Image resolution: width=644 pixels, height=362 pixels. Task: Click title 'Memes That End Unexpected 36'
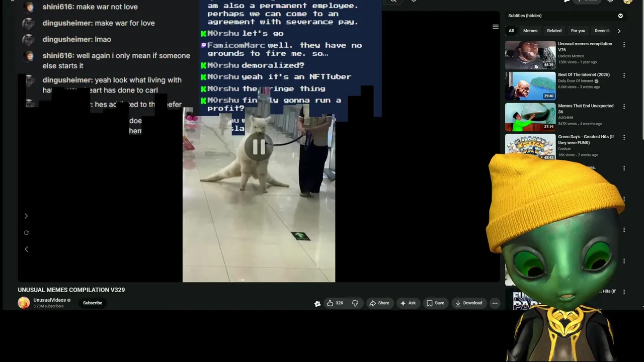pyautogui.click(x=586, y=109)
